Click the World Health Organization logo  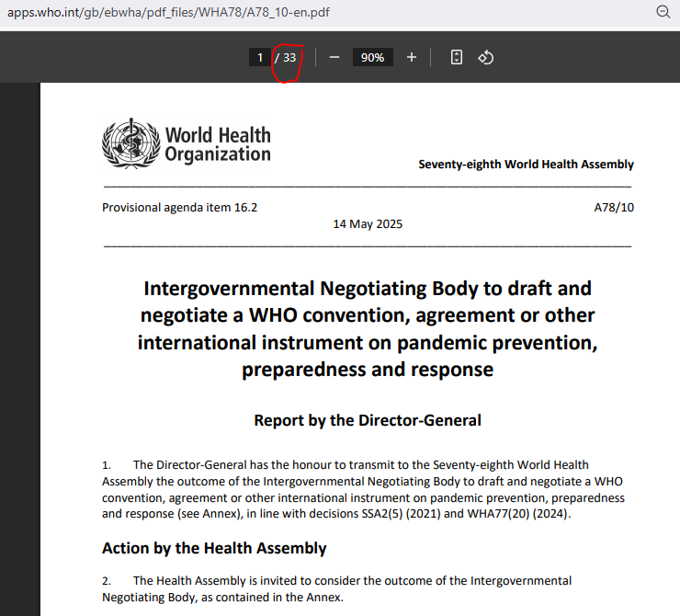pos(186,143)
